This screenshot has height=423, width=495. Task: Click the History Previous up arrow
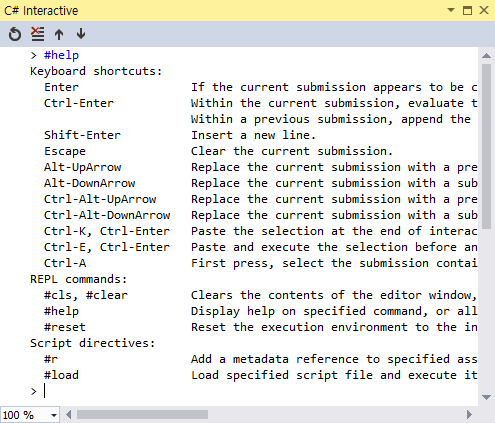pyautogui.click(x=59, y=34)
